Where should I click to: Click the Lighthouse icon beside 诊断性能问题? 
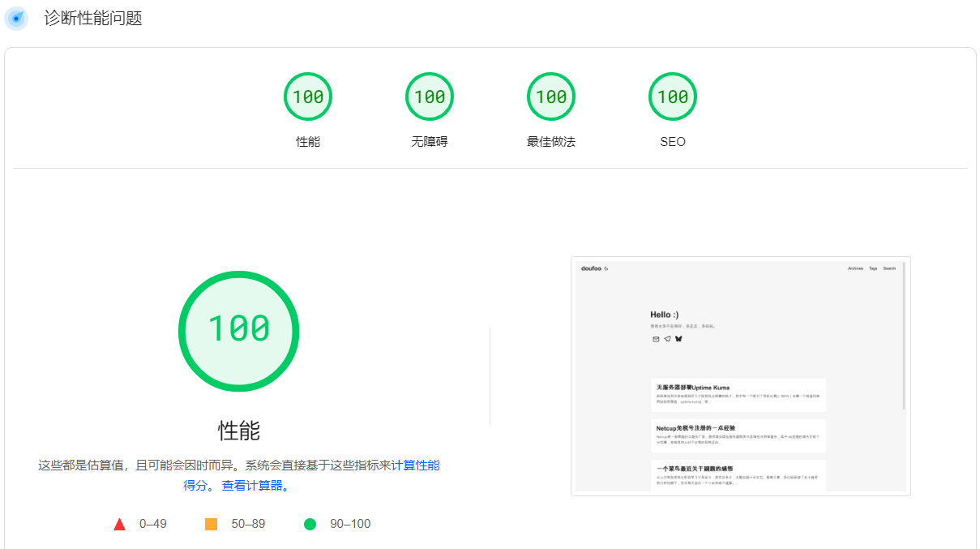[x=16, y=18]
